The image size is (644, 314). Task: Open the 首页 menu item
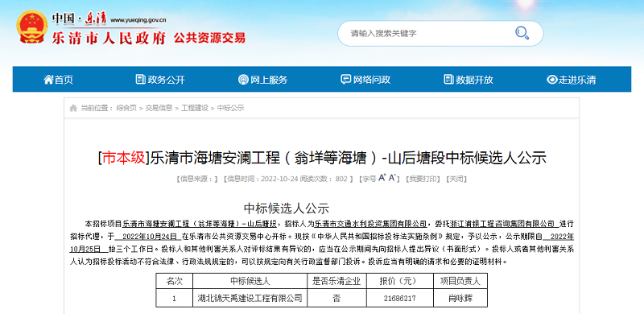coord(58,80)
